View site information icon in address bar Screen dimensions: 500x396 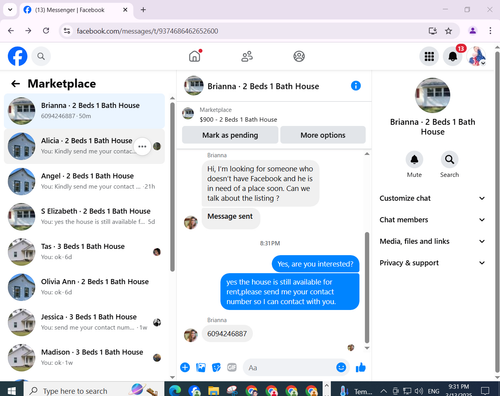pos(67,31)
